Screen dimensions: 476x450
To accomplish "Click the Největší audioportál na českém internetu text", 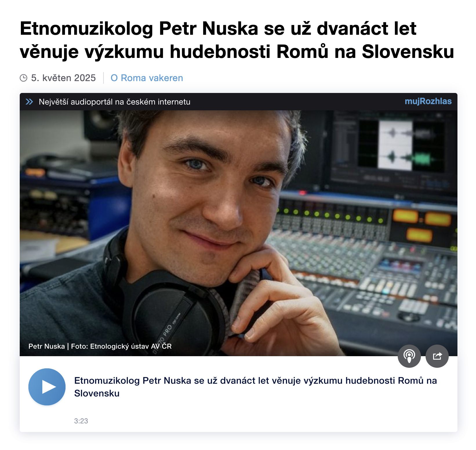I will pyautogui.click(x=115, y=102).
